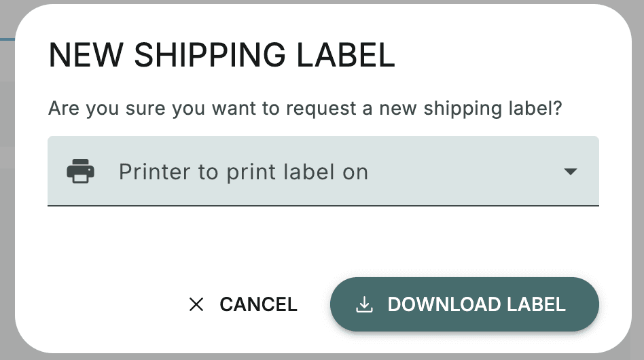Expand the printer selection dropdown arrow

point(571,172)
